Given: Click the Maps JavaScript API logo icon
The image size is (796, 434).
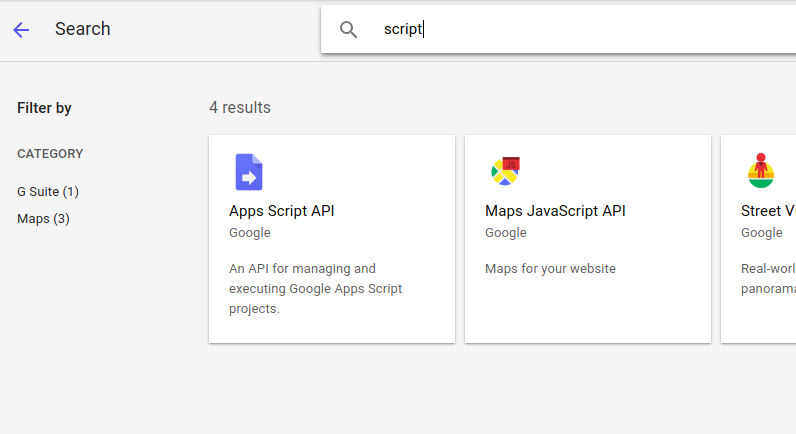Looking at the screenshot, I should 505,171.
